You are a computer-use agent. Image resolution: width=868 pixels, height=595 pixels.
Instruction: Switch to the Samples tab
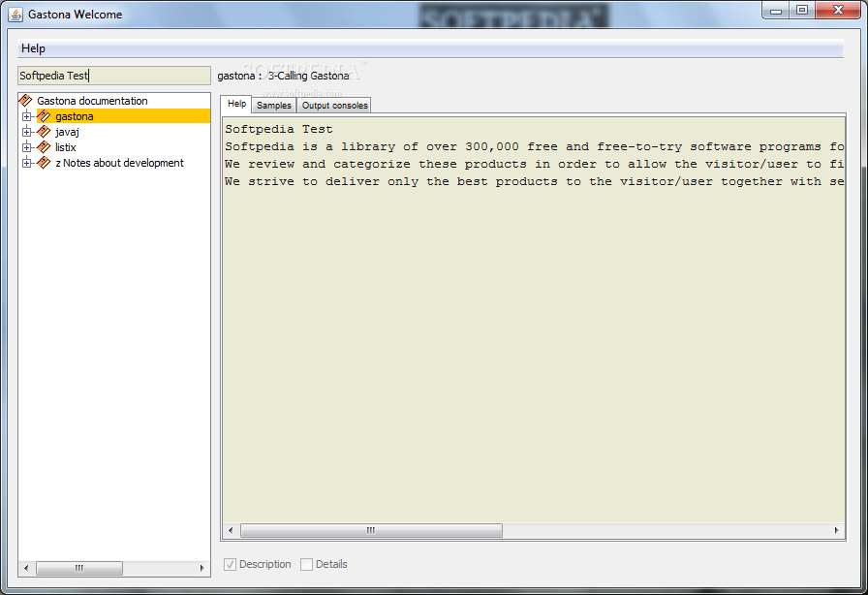pyautogui.click(x=274, y=106)
